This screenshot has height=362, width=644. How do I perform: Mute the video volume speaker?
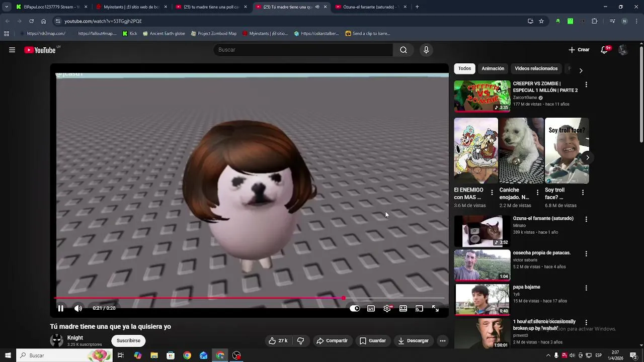click(x=78, y=308)
